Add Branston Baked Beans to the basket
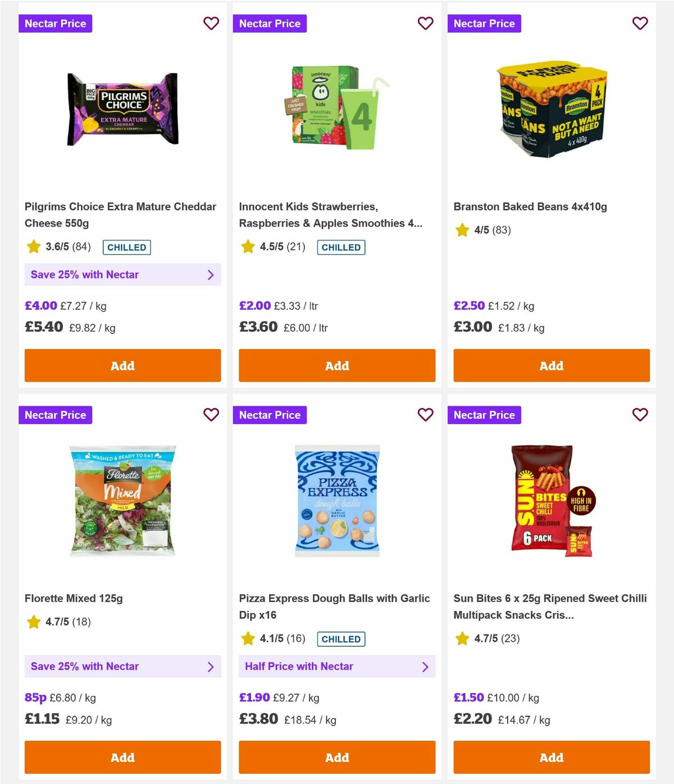Image resolution: width=674 pixels, height=784 pixels. [x=551, y=365]
